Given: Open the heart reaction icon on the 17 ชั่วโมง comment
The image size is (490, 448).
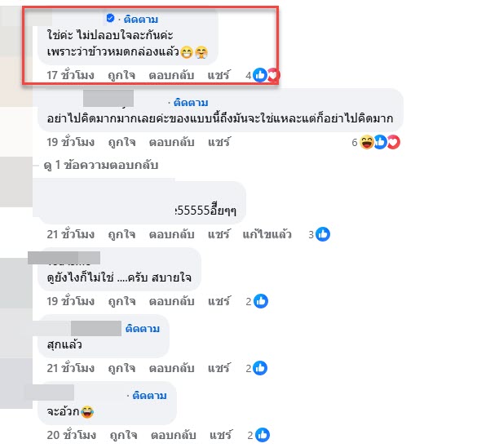Looking at the screenshot, I should pos(274,75).
